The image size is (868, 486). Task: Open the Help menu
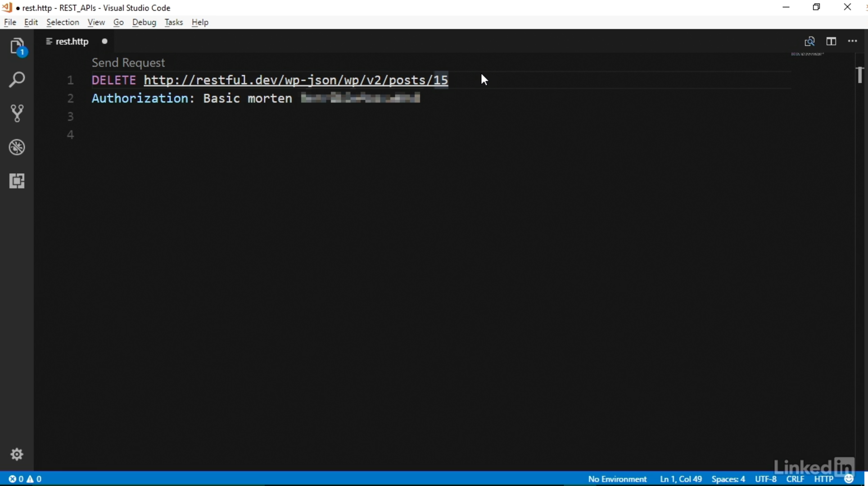[200, 22]
